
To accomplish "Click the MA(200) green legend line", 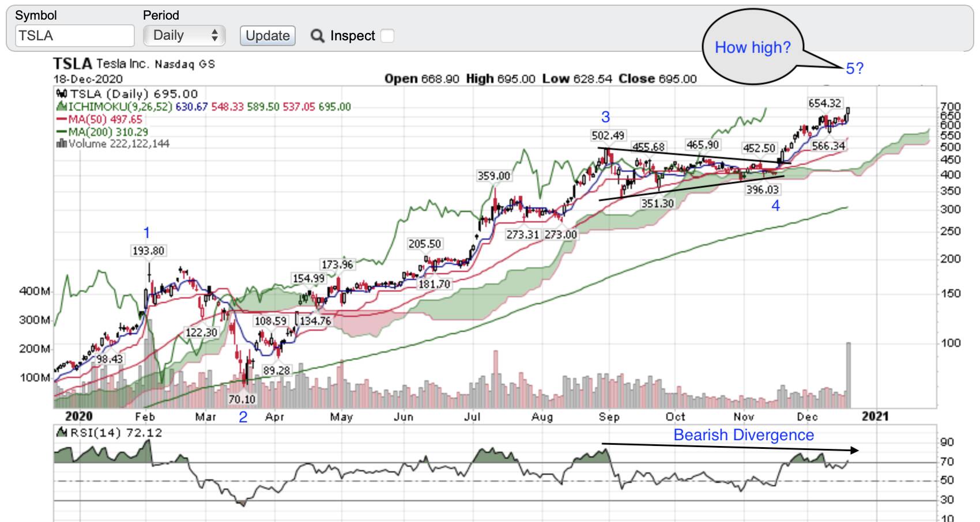I will [62, 132].
